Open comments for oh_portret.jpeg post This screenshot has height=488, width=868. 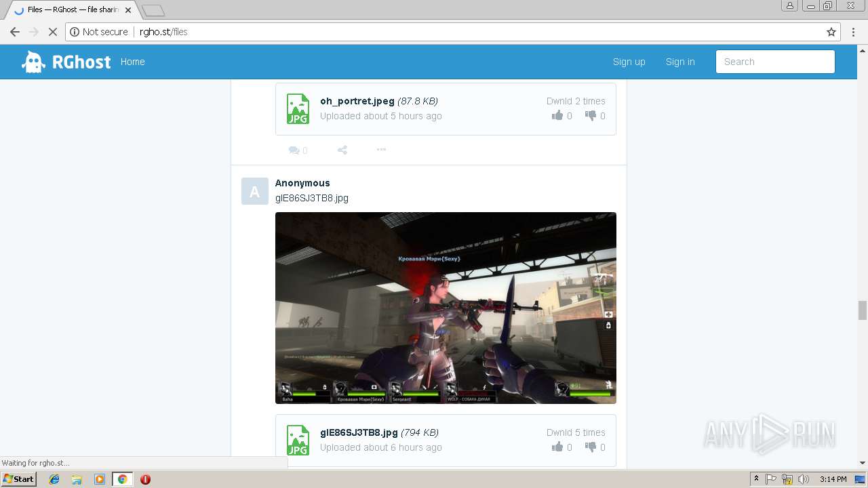click(x=298, y=150)
